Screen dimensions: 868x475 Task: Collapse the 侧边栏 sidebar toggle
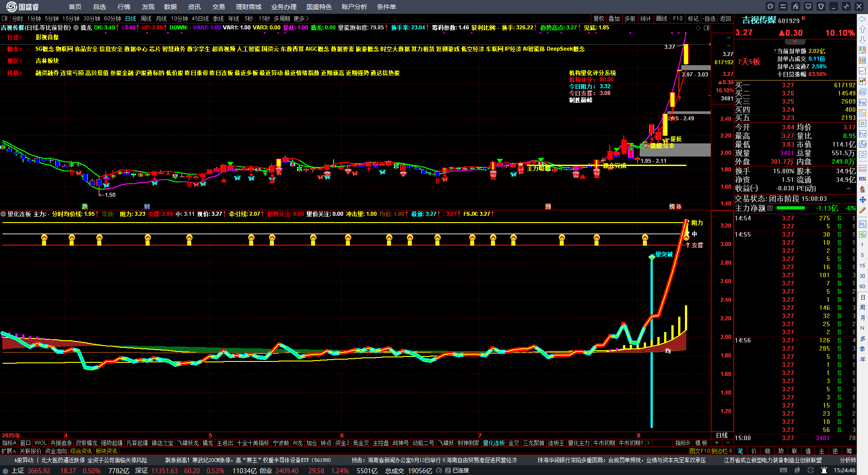click(722, 451)
